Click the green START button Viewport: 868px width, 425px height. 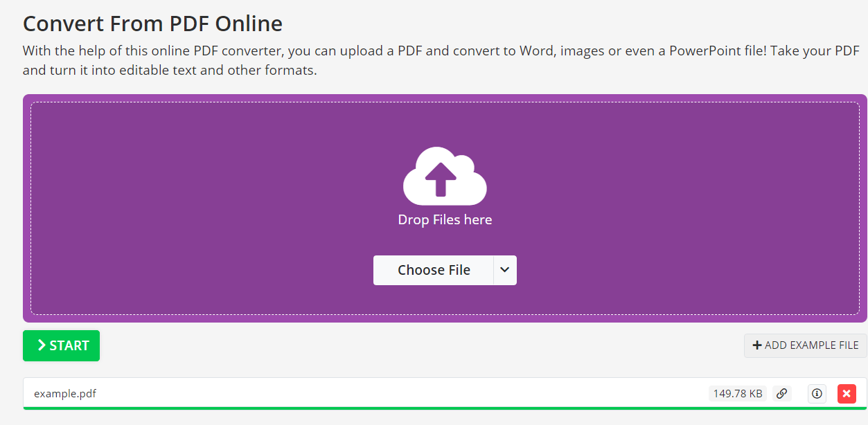pyautogui.click(x=61, y=345)
